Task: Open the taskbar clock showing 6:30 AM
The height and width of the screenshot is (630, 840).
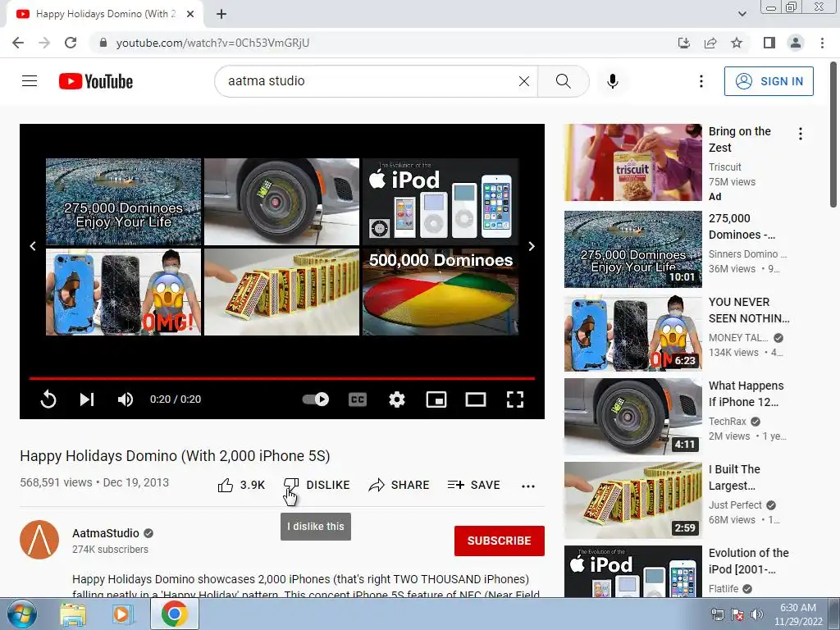Action: 797,614
